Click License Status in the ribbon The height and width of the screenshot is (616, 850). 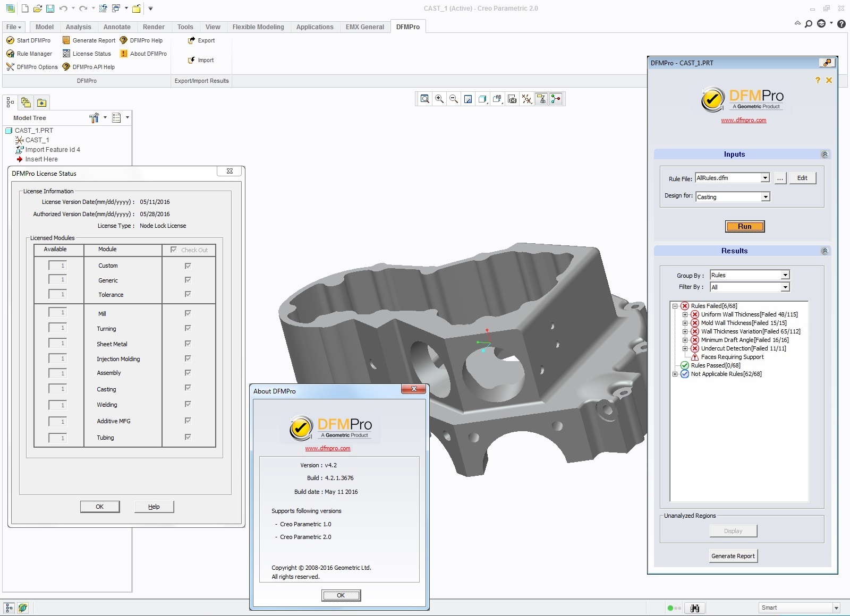point(87,54)
